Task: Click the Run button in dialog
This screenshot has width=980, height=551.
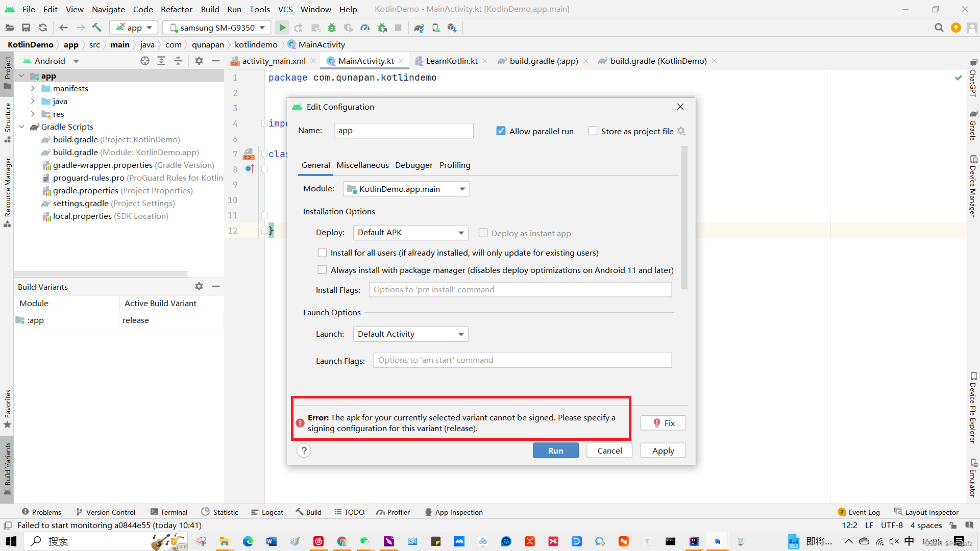Action: pos(556,450)
